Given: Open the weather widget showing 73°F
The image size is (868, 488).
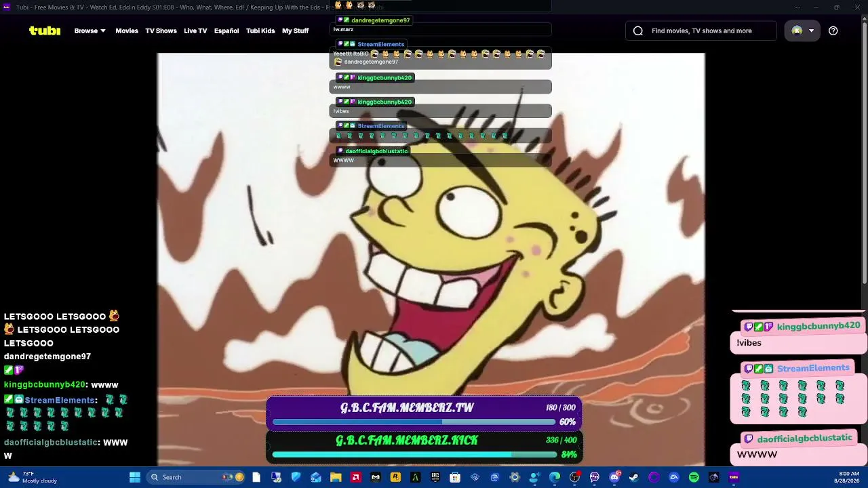Looking at the screenshot, I should [33, 477].
